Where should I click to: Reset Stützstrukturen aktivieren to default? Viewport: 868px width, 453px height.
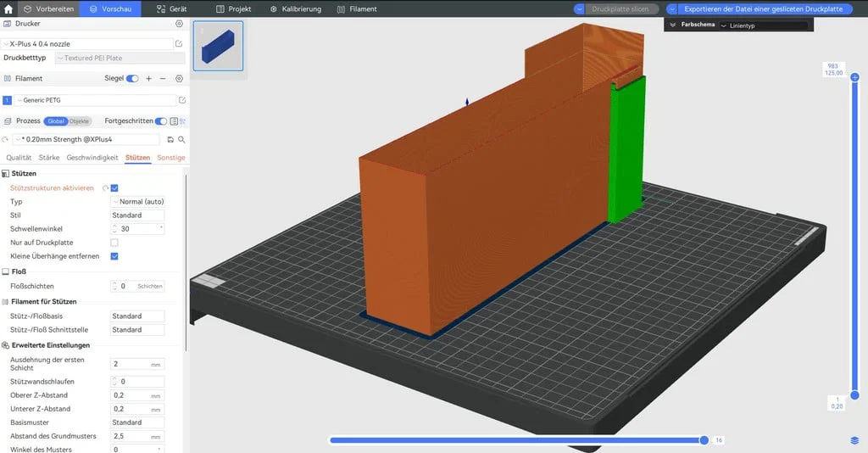(105, 188)
